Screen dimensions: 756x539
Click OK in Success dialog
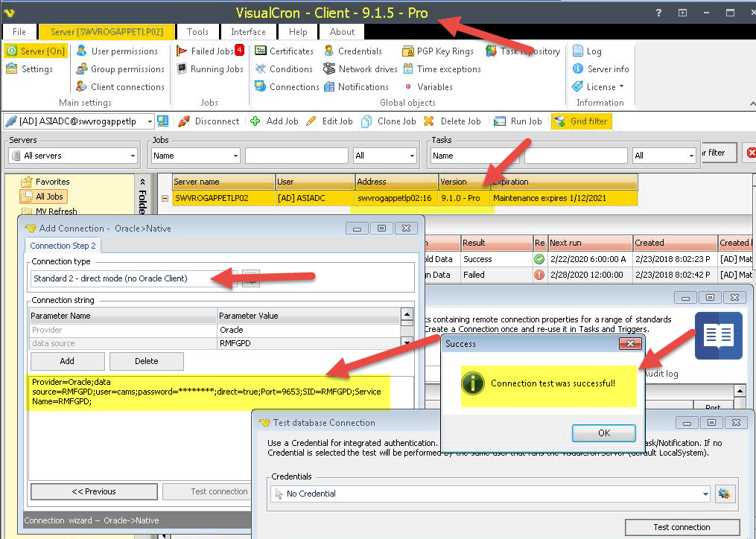(x=603, y=433)
